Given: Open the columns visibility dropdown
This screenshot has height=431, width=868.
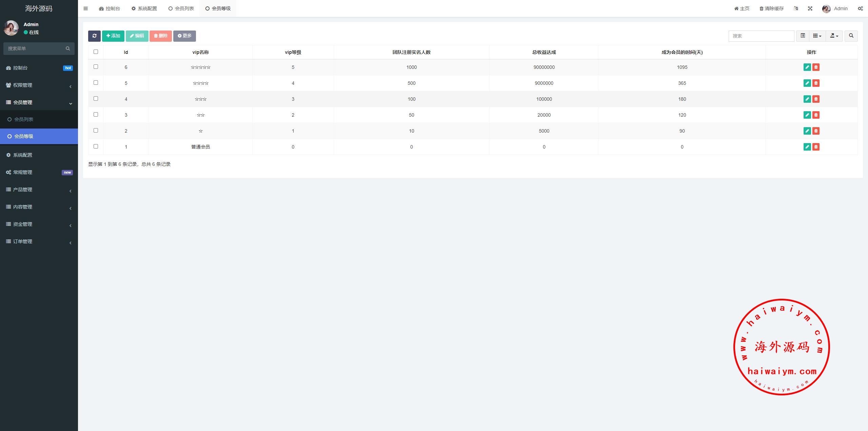Looking at the screenshot, I should (x=817, y=36).
